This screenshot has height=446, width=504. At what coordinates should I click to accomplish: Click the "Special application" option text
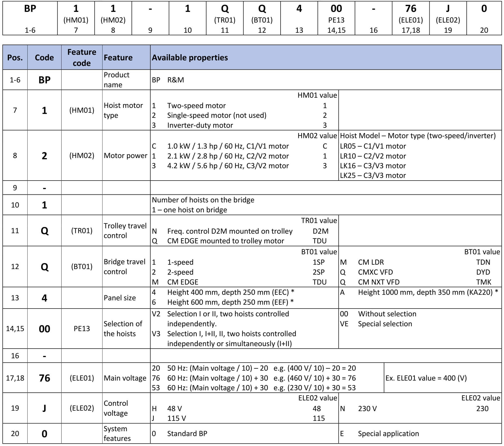click(x=388, y=433)
